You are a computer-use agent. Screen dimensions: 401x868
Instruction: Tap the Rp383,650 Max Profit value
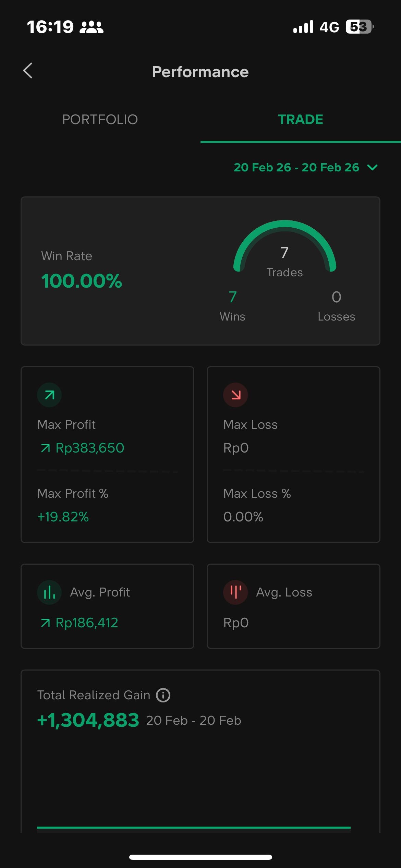(x=90, y=448)
